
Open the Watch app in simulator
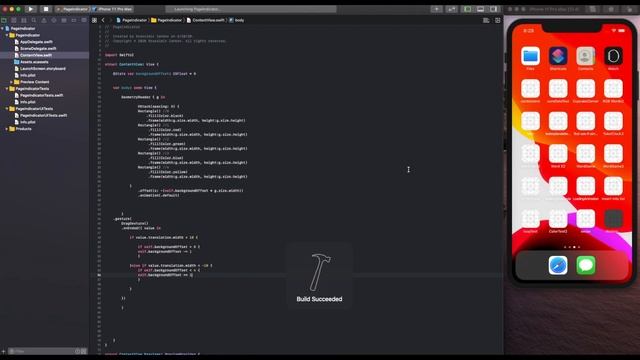pyautogui.click(x=613, y=56)
